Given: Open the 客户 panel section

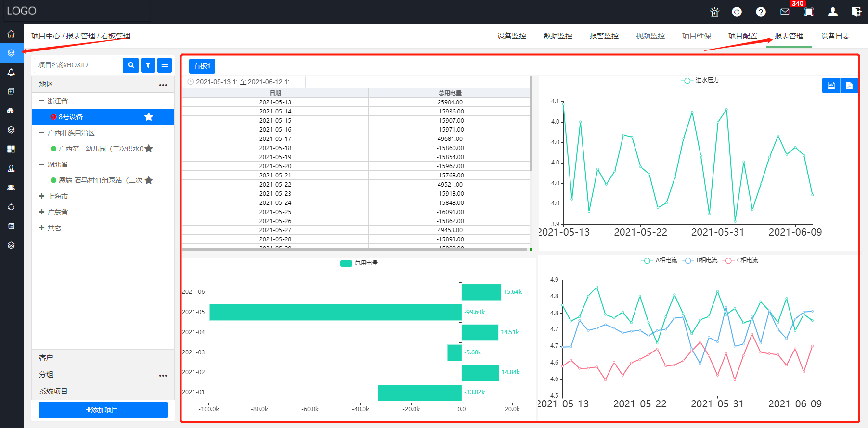Looking at the screenshot, I should pos(103,358).
